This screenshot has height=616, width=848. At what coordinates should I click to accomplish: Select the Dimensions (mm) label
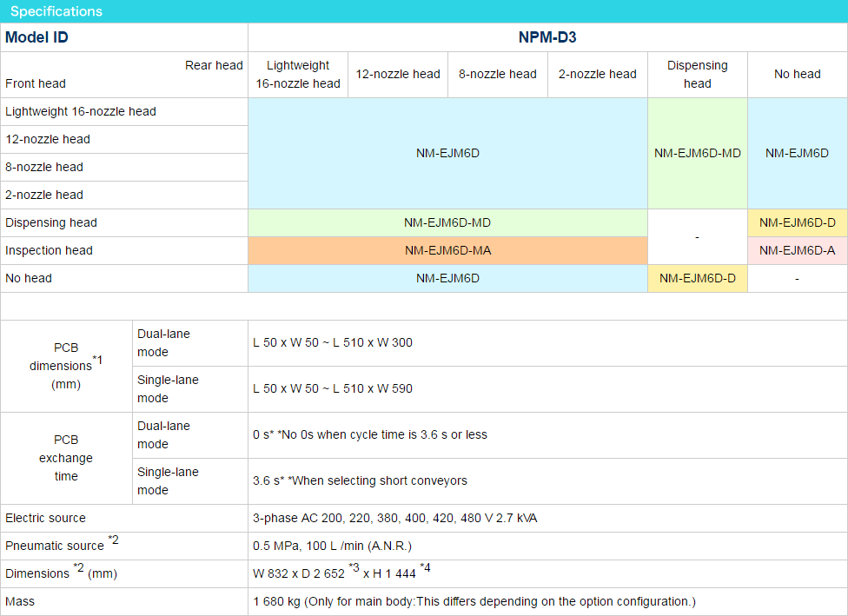tap(61, 572)
